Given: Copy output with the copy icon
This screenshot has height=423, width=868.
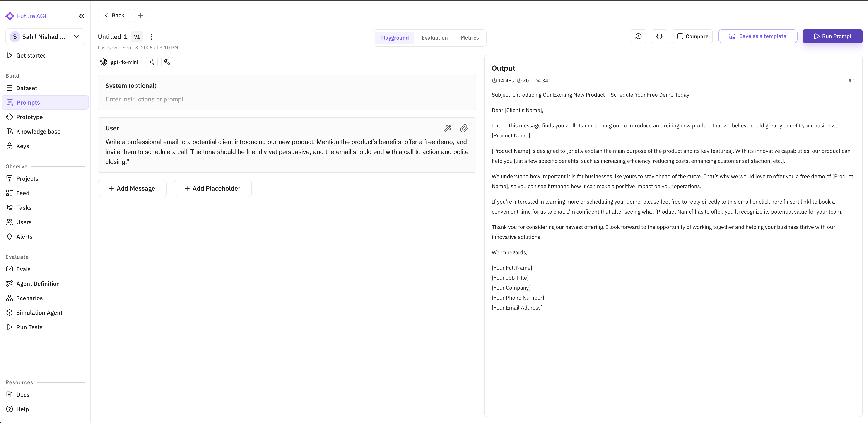Looking at the screenshot, I should pos(851,80).
